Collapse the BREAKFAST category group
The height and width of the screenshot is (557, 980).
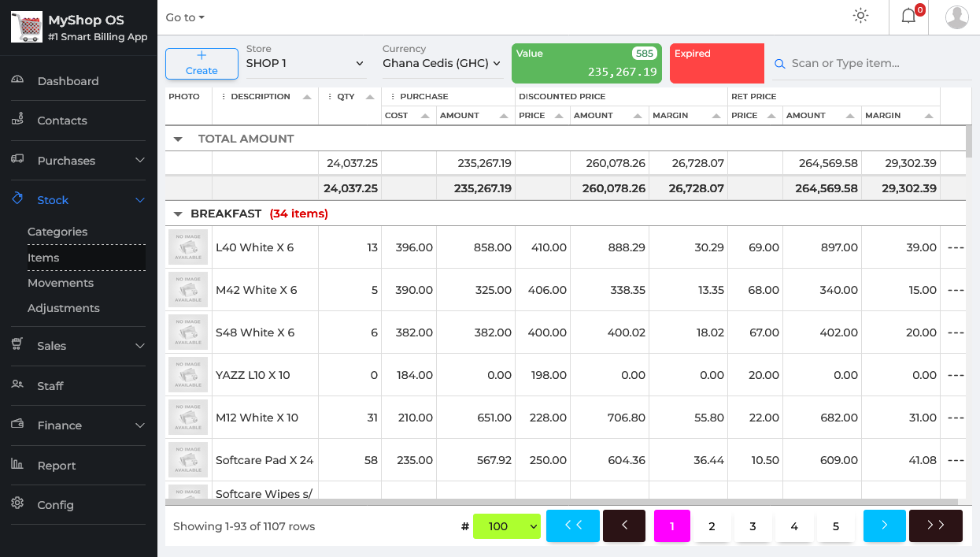178,214
